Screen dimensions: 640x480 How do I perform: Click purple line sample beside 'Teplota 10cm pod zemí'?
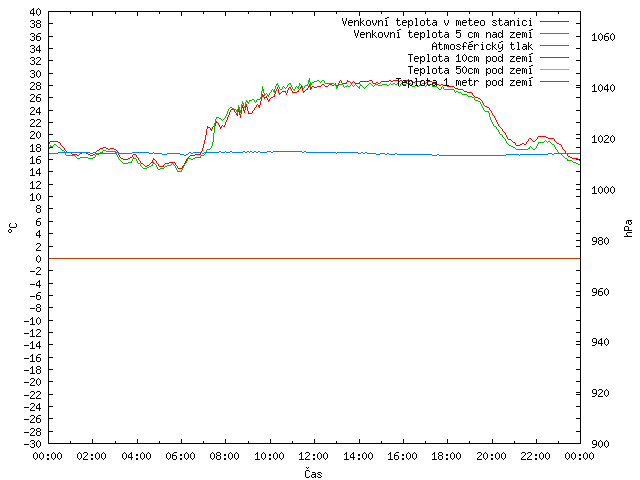[554, 58]
